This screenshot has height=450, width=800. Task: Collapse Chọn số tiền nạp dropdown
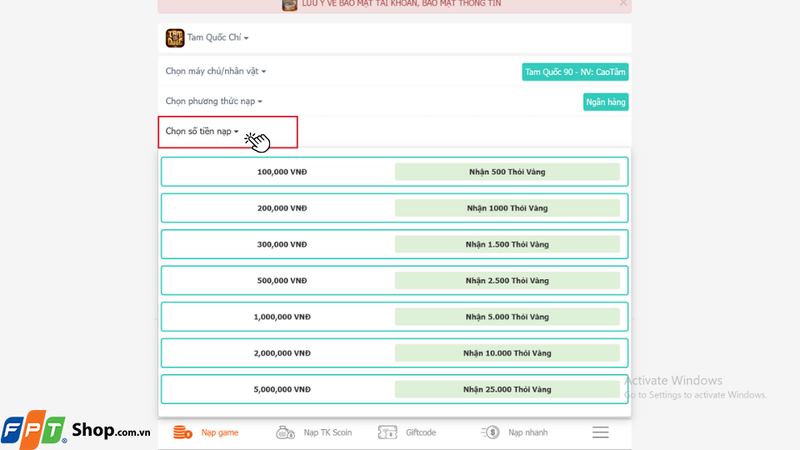202,131
